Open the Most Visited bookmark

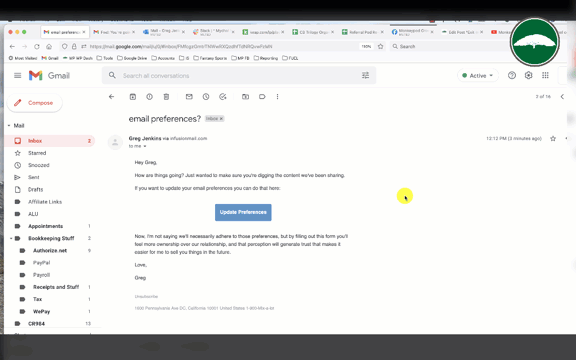pyautogui.click(x=23, y=58)
